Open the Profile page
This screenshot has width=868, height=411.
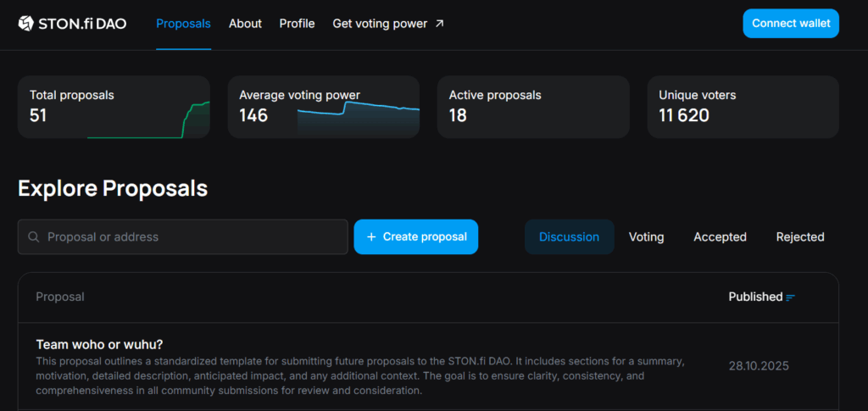(297, 24)
